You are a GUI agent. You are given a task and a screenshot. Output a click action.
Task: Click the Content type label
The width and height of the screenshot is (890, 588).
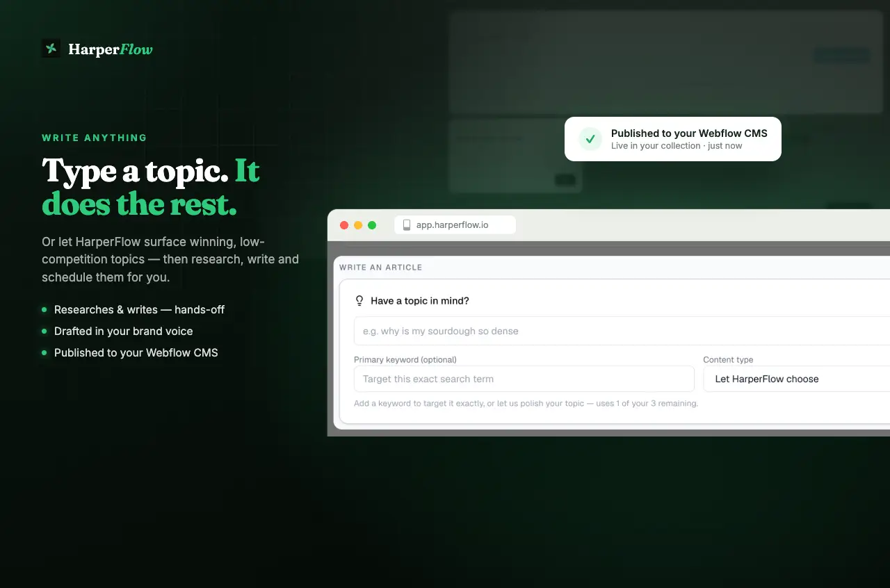click(x=728, y=359)
